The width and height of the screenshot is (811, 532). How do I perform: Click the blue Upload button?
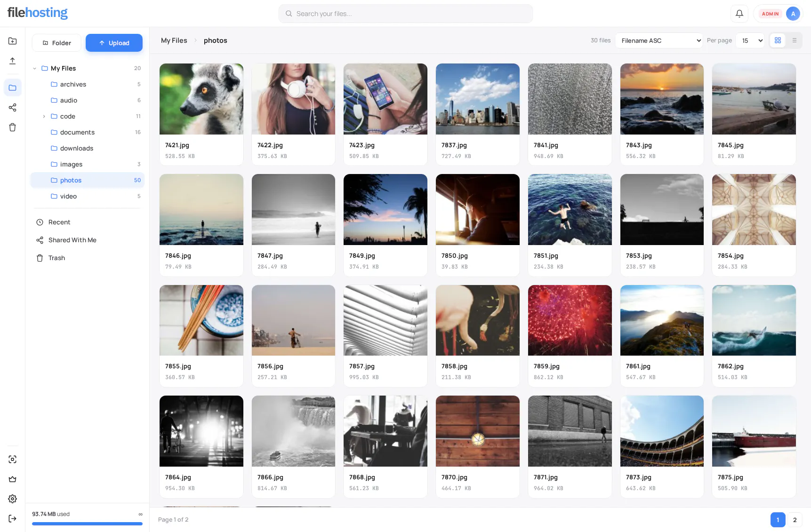click(x=114, y=43)
